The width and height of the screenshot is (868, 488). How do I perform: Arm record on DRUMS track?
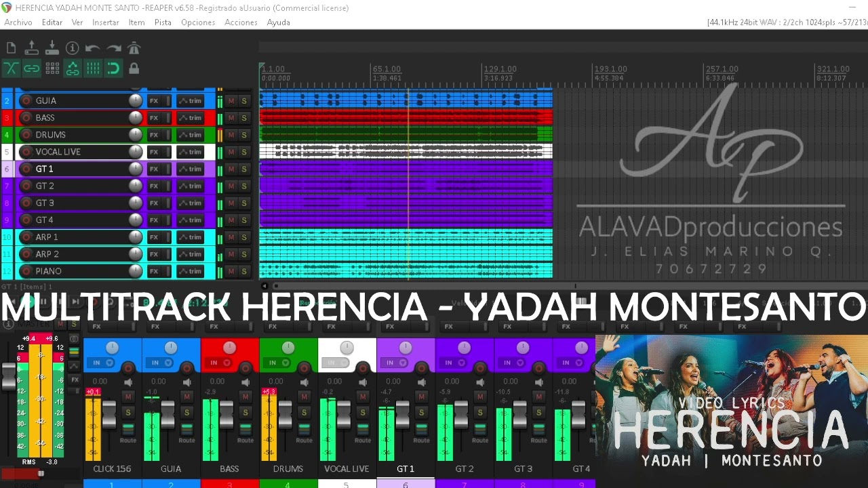pos(26,135)
